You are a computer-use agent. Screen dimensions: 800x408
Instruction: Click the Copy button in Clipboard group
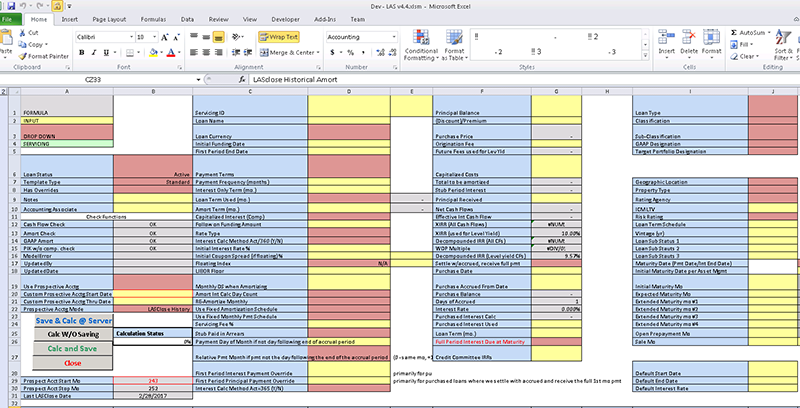34,44
